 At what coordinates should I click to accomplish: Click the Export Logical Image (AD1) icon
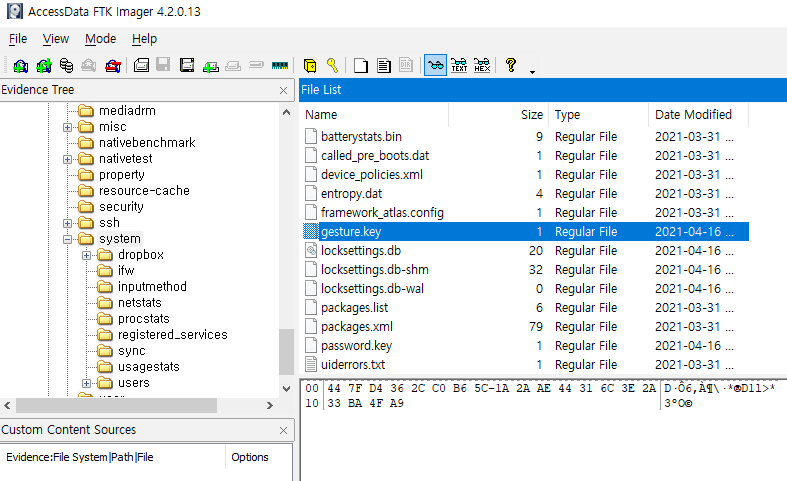[x=187, y=65]
